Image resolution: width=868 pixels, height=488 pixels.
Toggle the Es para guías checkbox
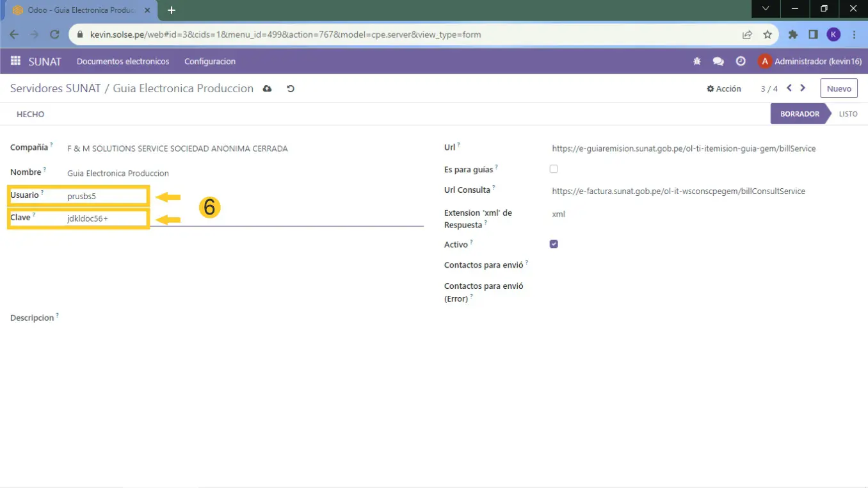[554, 169]
